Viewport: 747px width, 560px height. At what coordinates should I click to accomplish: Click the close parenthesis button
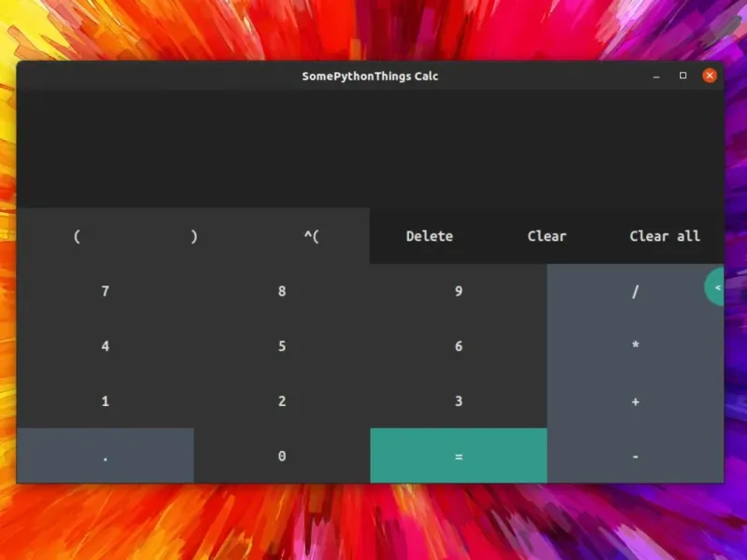coord(193,236)
